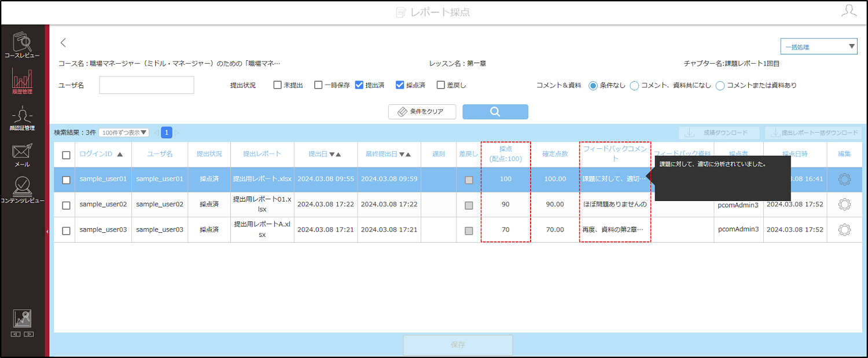868x358 pixels.
Task: Click the 保存 button
Action: (x=458, y=345)
